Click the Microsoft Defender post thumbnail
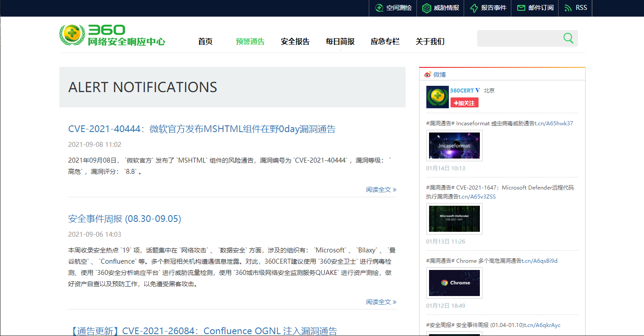Viewport: 644px width, 336px height. (454, 219)
